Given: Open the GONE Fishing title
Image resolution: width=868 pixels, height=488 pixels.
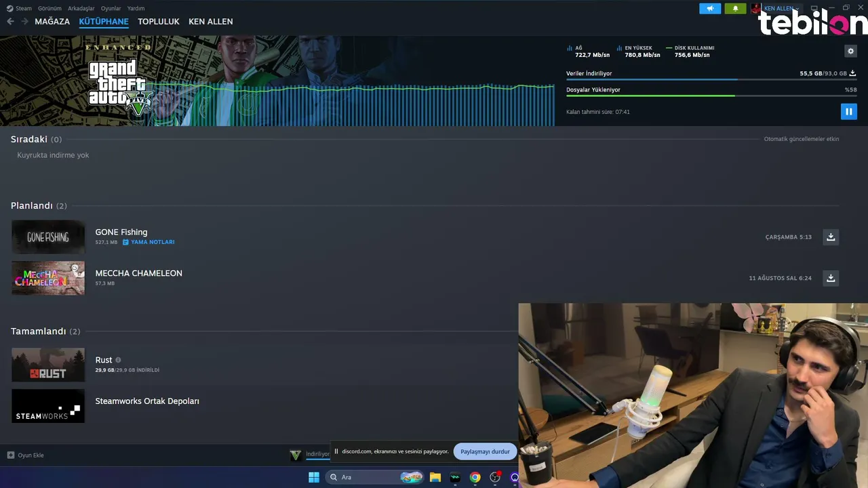Looking at the screenshot, I should pos(121,232).
